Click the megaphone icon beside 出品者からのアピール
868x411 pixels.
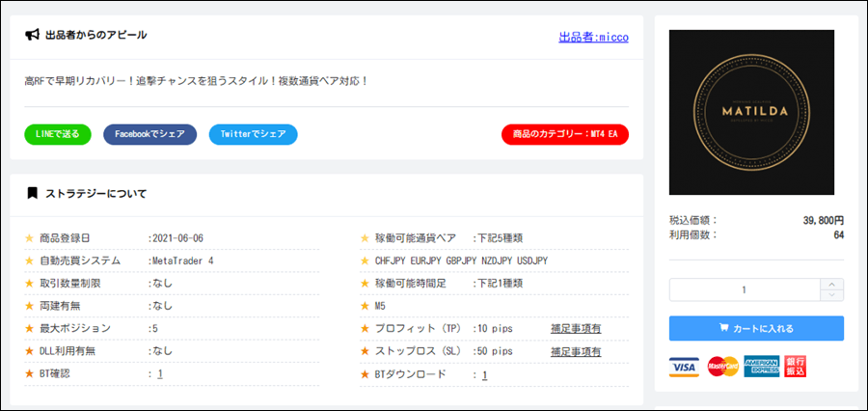32,35
